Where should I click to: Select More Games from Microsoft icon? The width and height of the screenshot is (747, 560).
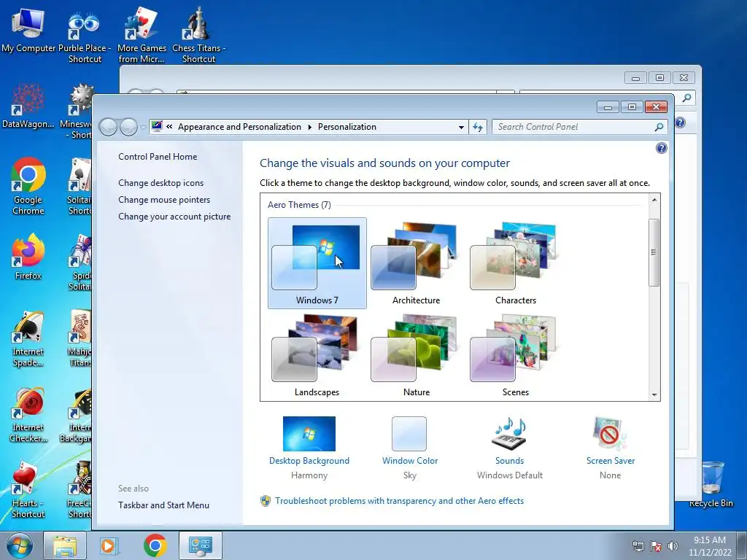(x=142, y=36)
